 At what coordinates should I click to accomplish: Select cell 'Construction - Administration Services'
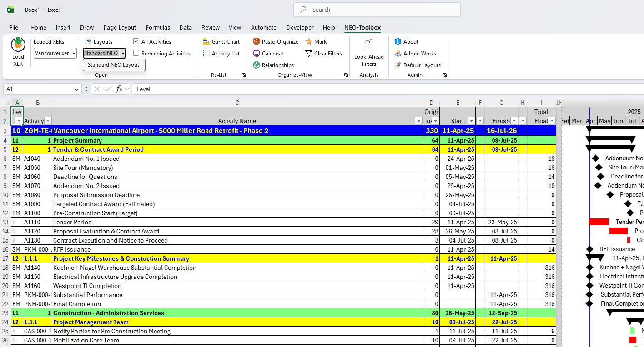tap(237, 313)
